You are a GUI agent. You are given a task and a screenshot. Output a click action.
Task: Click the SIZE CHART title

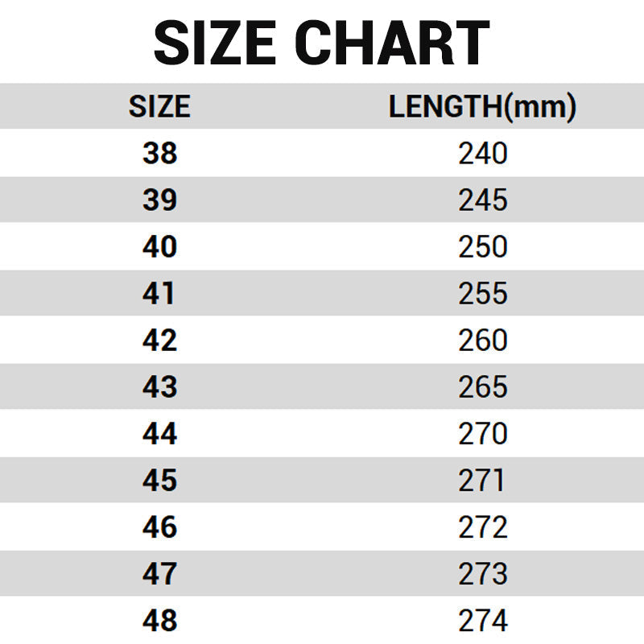pyautogui.click(x=321, y=42)
